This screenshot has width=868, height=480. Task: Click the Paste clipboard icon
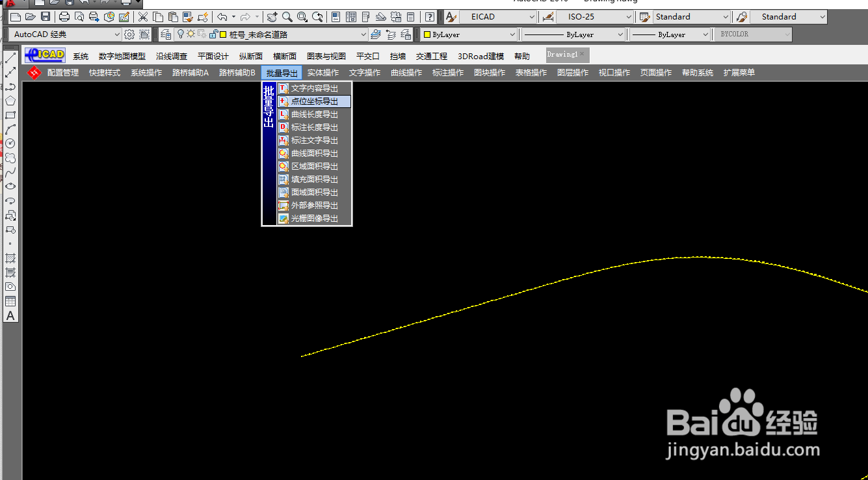tap(173, 17)
